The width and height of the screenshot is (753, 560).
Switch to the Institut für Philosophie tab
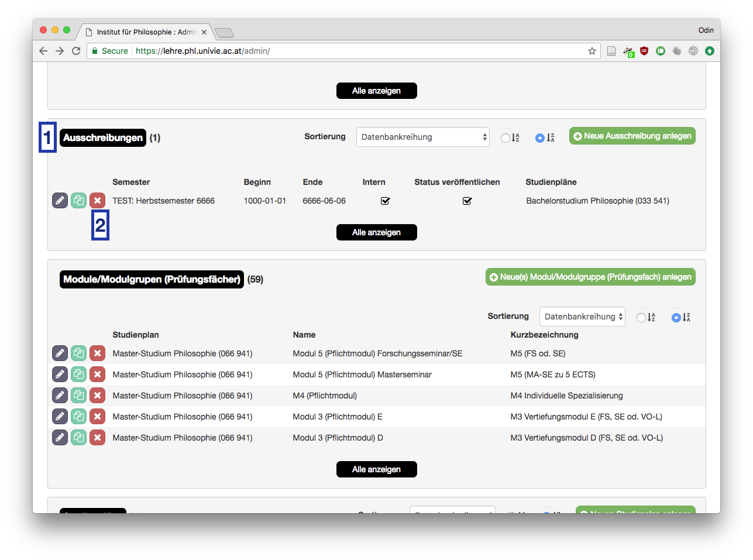pos(146,32)
